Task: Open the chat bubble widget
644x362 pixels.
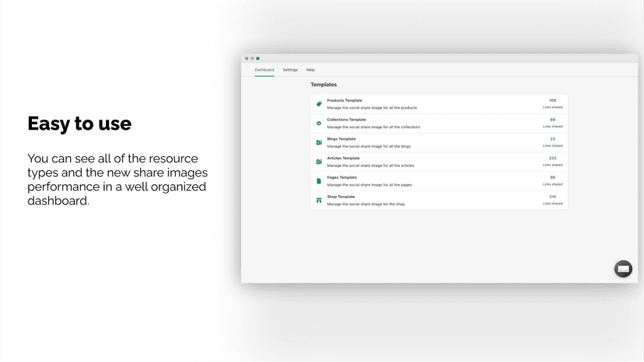Action: 623,269
